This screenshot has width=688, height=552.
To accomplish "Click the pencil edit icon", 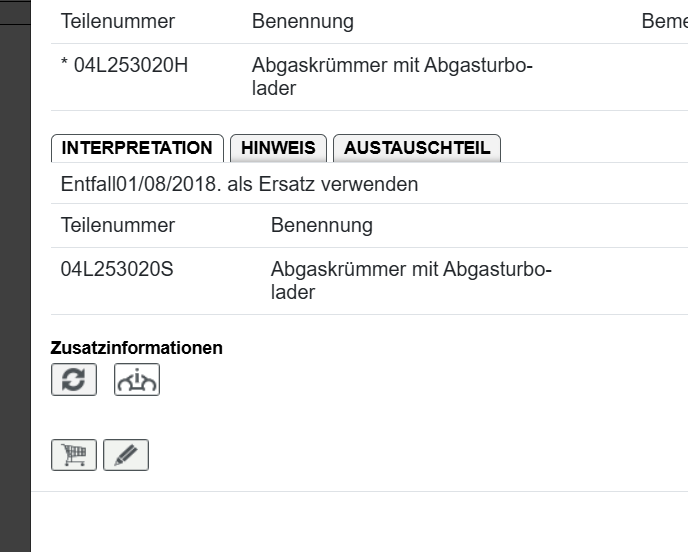I will 126,455.
